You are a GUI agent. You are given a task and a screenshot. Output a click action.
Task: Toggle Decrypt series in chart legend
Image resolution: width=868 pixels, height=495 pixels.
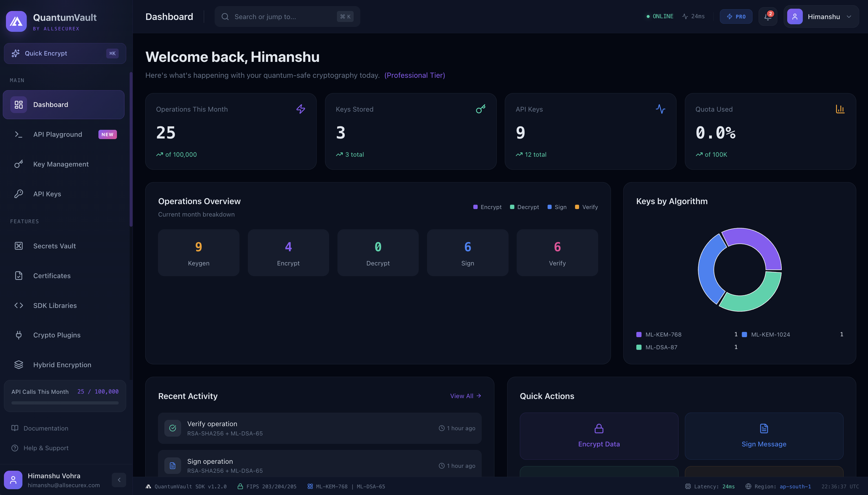pyautogui.click(x=524, y=207)
